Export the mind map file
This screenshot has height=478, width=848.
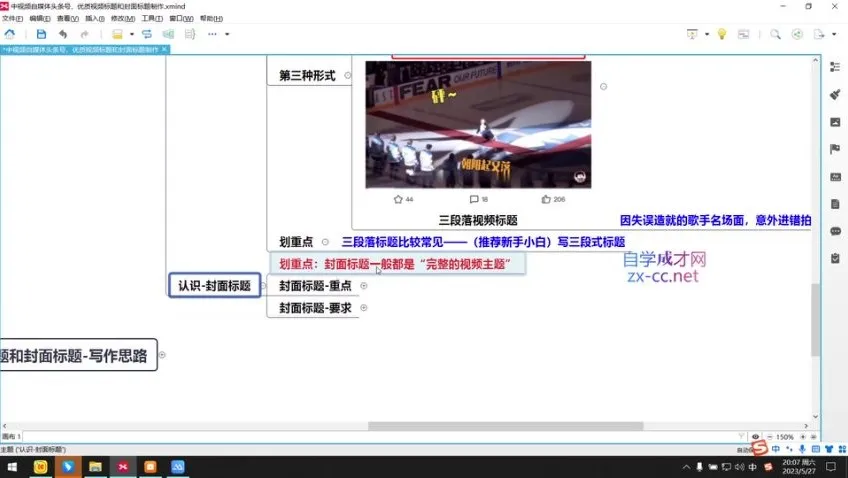(x=819, y=34)
